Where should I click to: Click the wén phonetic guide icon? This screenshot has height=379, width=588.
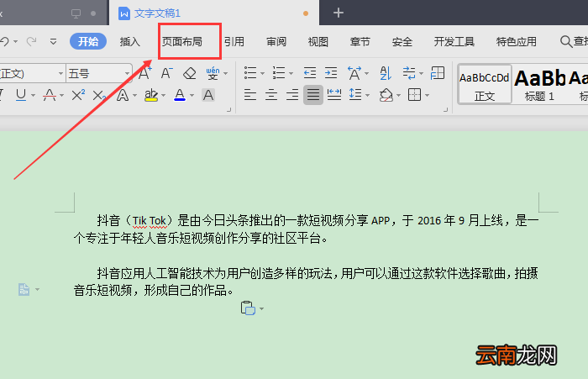click(x=213, y=73)
